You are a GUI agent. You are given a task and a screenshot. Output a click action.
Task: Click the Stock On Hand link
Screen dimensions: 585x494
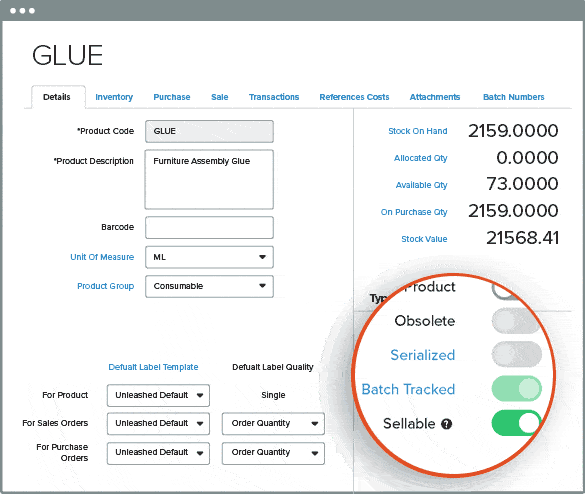(x=417, y=131)
